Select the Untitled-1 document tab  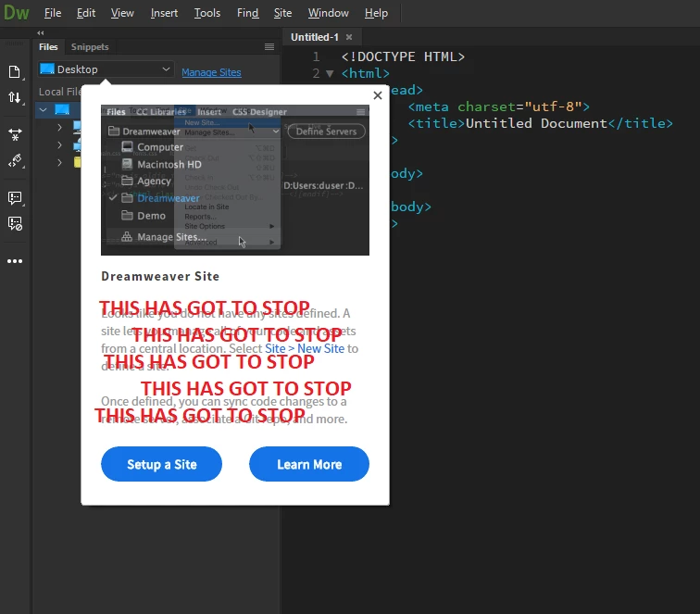[315, 37]
